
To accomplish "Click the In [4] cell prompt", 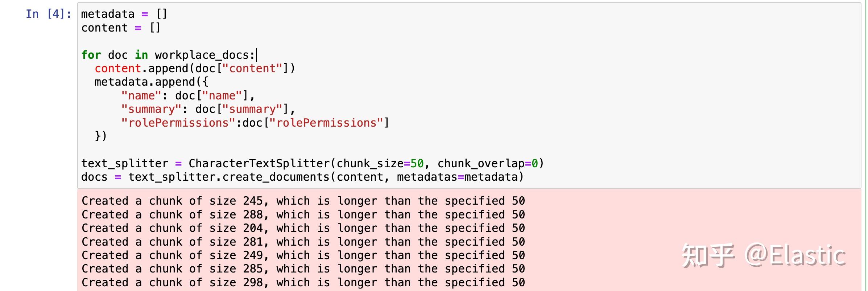I will (x=49, y=14).
